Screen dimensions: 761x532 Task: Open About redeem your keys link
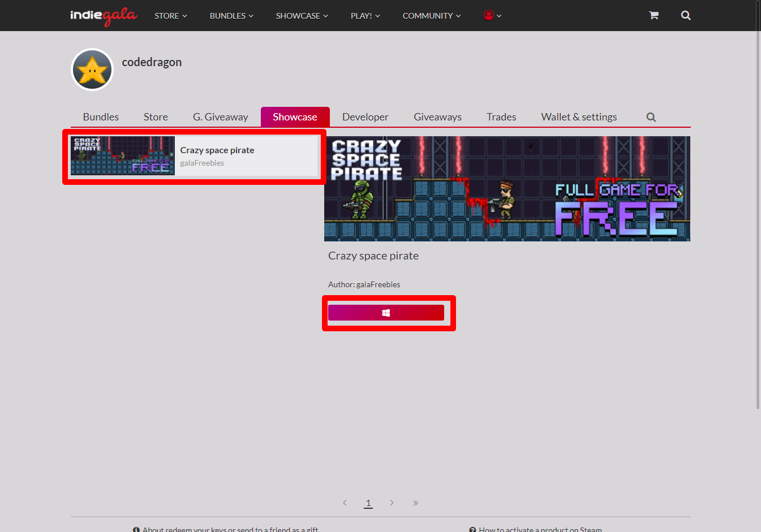click(225, 529)
